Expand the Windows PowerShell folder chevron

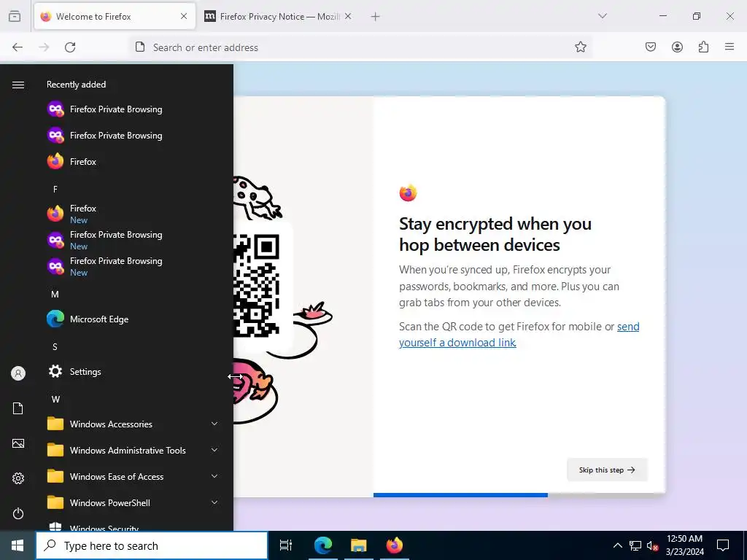214,502
